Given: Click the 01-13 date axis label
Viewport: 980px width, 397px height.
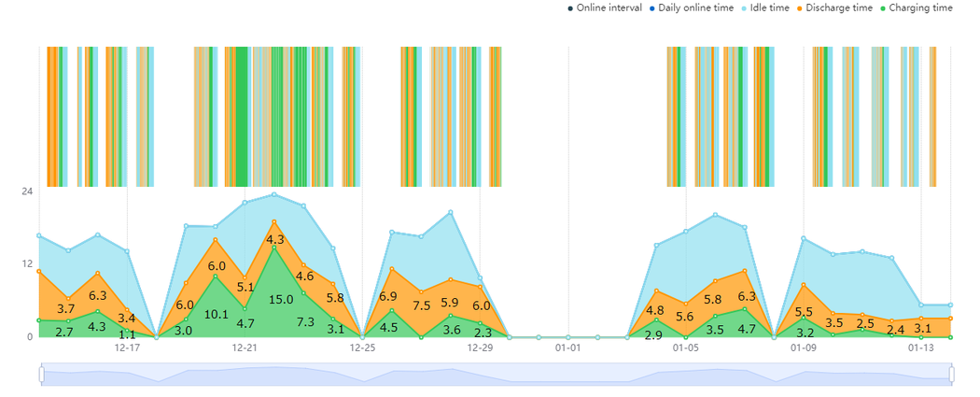Looking at the screenshot, I should point(920,347).
